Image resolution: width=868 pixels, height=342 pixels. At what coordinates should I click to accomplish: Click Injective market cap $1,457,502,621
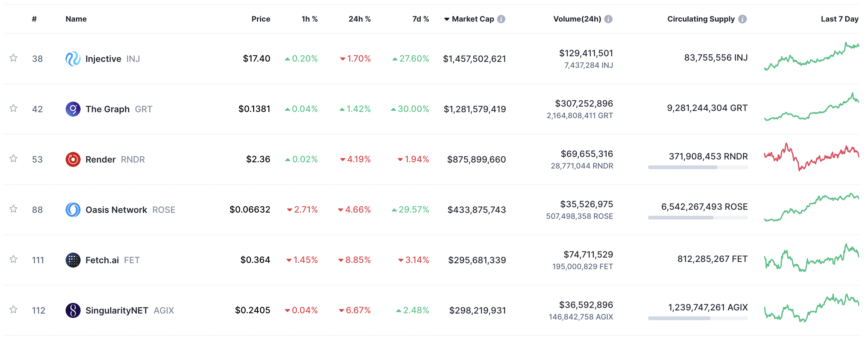474,59
